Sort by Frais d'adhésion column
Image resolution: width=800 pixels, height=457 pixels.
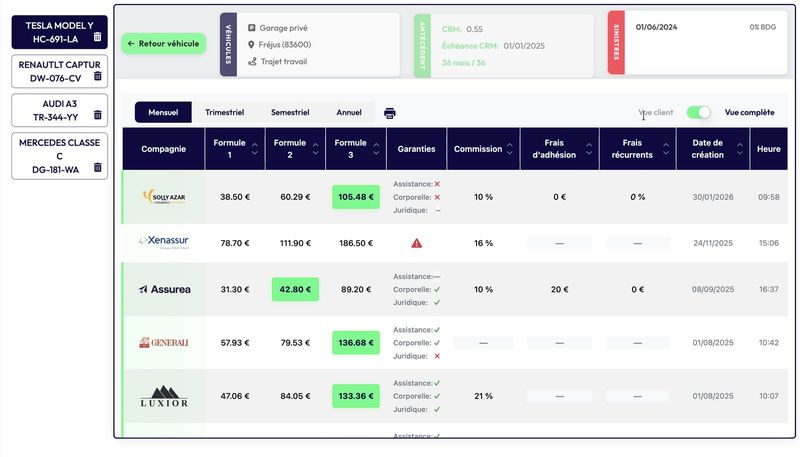[589, 149]
